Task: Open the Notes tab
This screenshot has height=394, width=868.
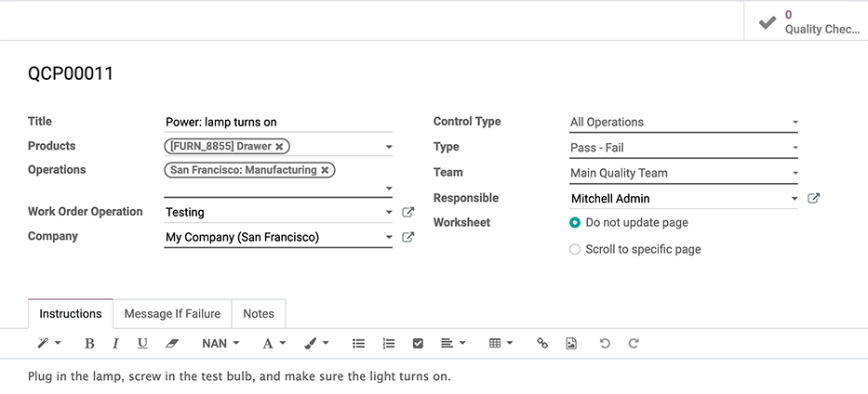Action: tap(259, 314)
